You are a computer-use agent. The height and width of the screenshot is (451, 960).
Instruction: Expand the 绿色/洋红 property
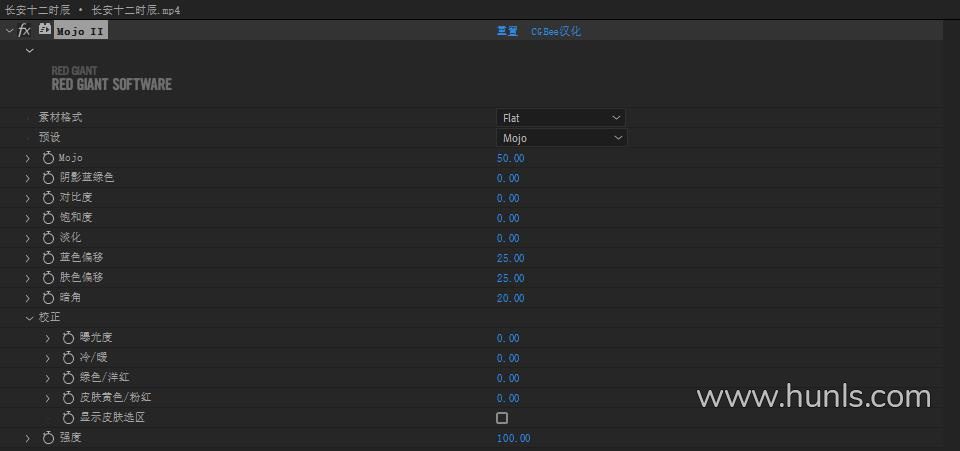tap(48, 378)
